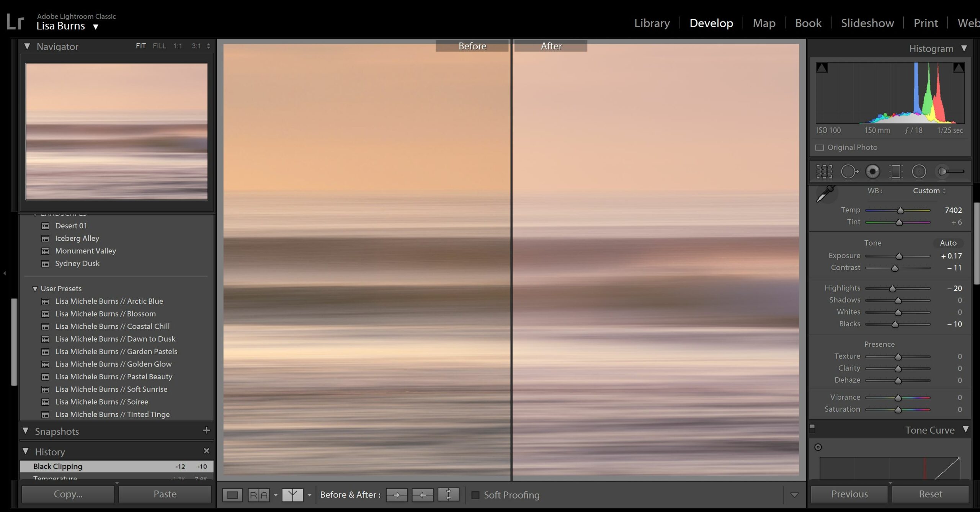Switch to the Library module

[x=652, y=23]
